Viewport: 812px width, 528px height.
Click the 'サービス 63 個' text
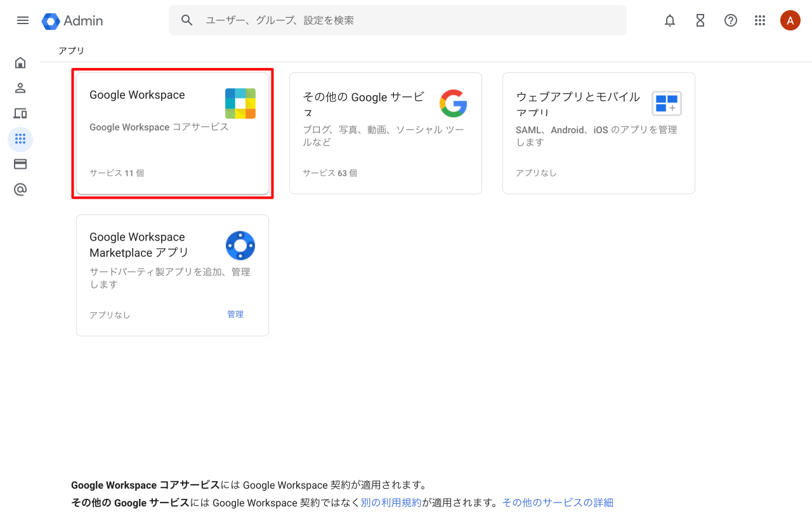pyautogui.click(x=330, y=173)
